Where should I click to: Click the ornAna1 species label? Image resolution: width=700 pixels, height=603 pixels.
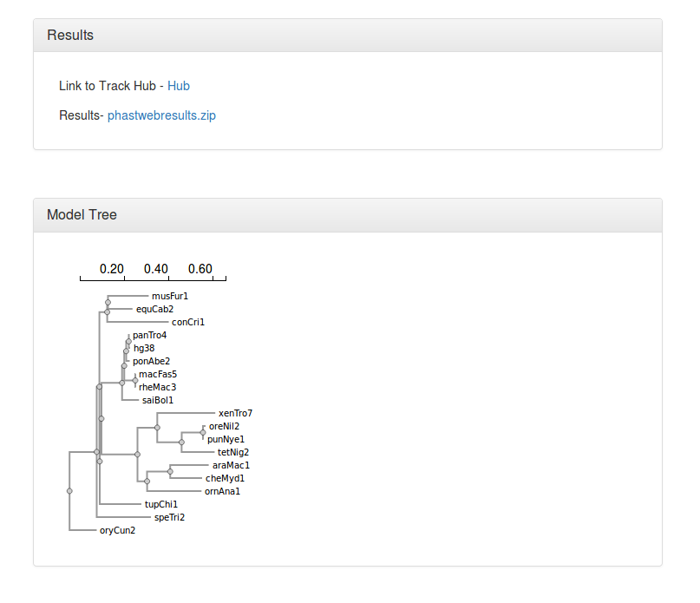click(x=223, y=491)
